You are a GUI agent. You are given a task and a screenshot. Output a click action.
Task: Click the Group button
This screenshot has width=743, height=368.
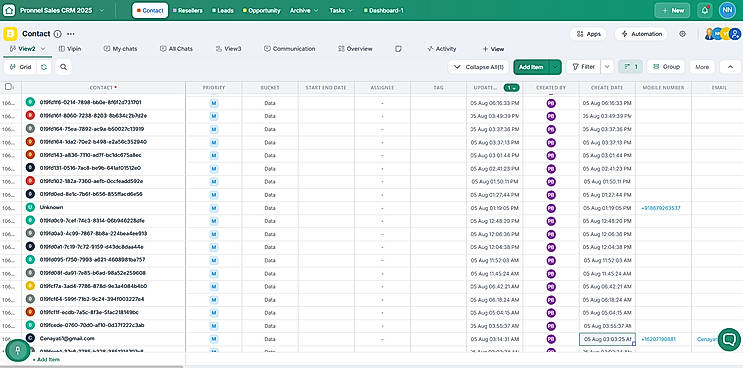coord(666,67)
